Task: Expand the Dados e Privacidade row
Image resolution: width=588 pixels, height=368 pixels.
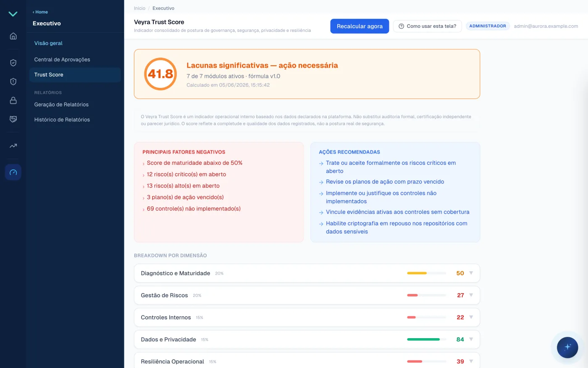Action: (x=307, y=339)
